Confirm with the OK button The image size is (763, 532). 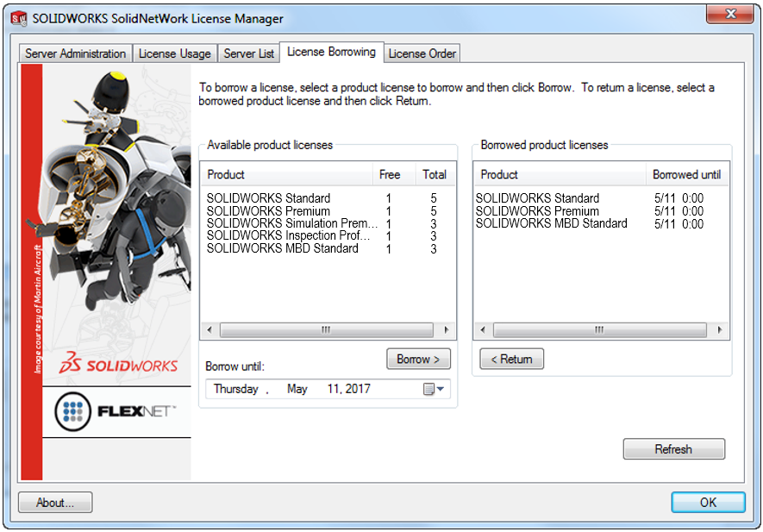(x=708, y=503)
